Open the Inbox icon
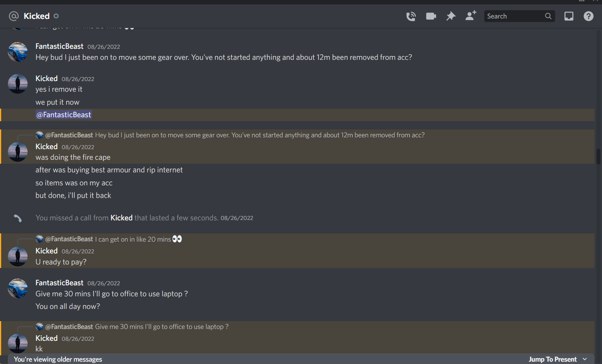 click(x=569, y=16)
